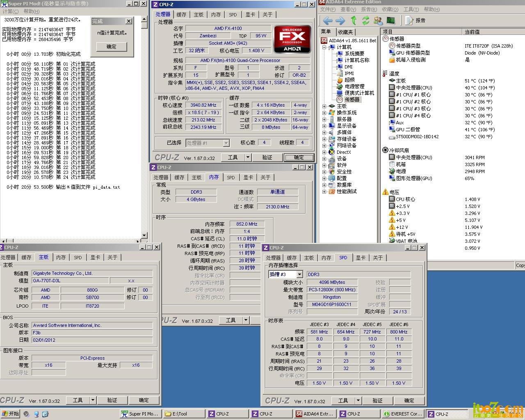
Task: Select 电源管理 power management tree item
Action: 354,86
